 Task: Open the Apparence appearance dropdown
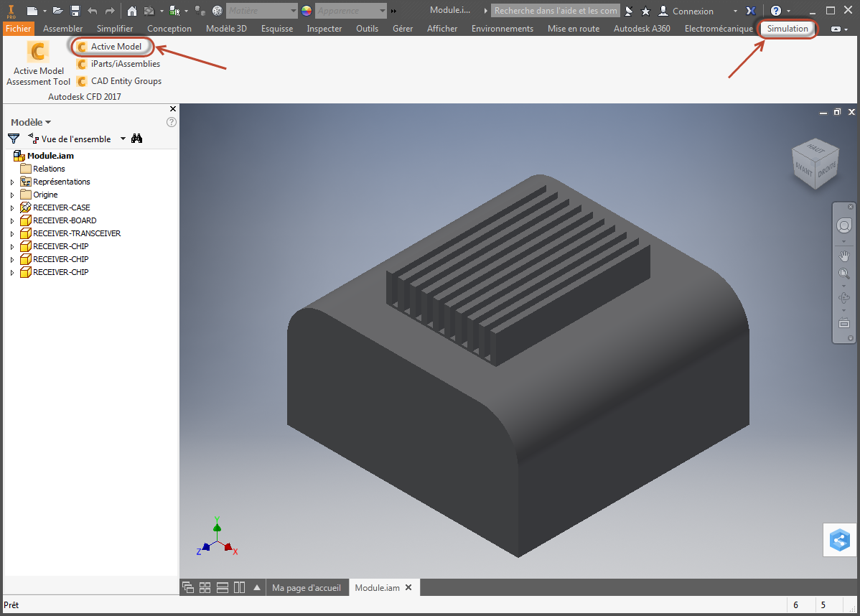click(x=351, y=11)
